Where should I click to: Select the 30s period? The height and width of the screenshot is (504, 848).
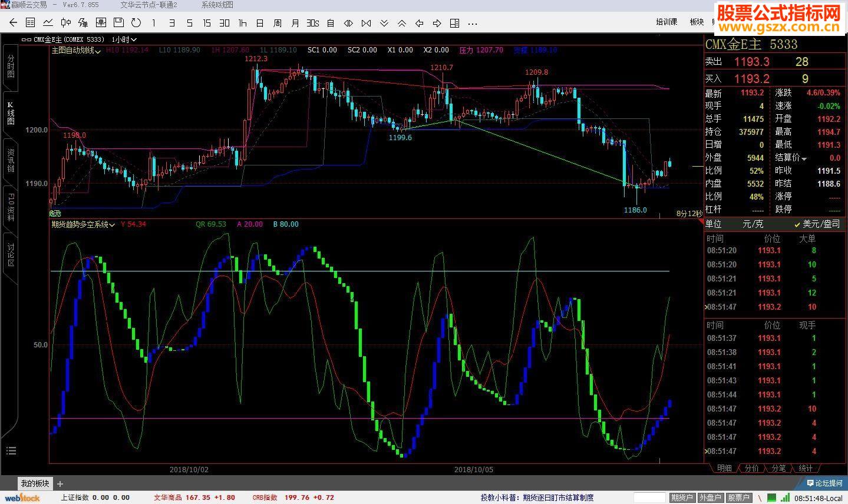[313, 23]
